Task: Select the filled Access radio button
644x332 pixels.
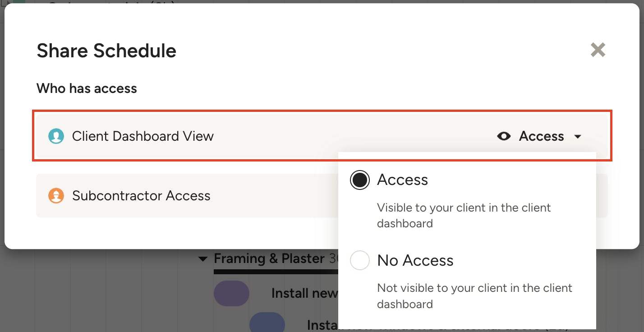Action: (x=360, y=180)
